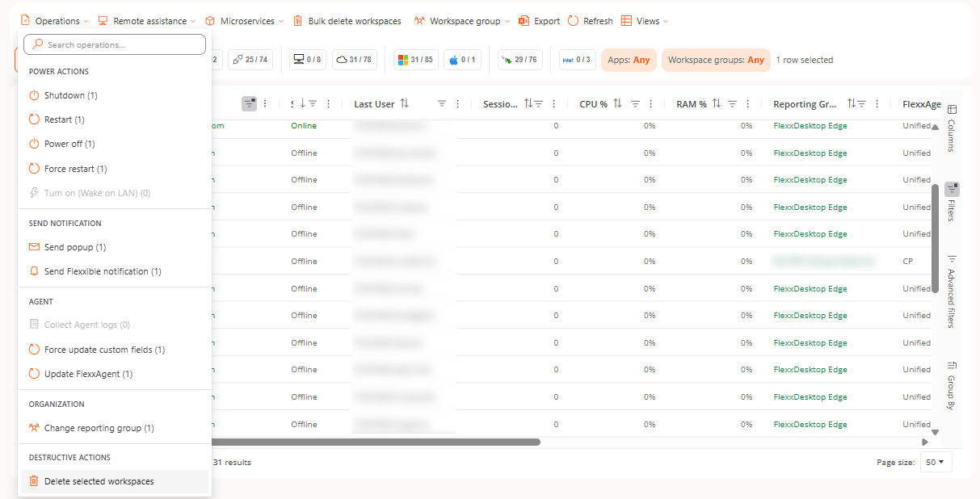This screenshot has width=980, height=499.
Task: Open the Workspace group dropdown
Action: pyautogui.click(x=462, y=21)
